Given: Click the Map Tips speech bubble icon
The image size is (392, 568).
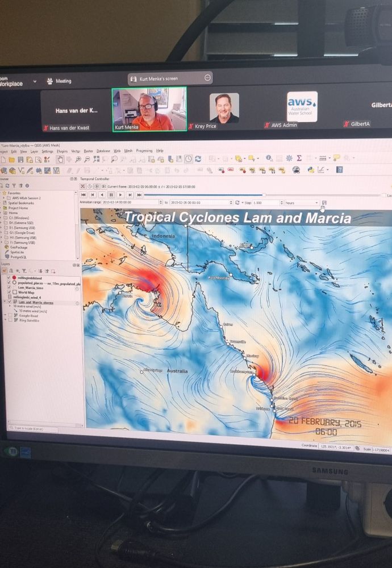Looking at the screenshot, I should pyautogui.click(x=336, y=157).
